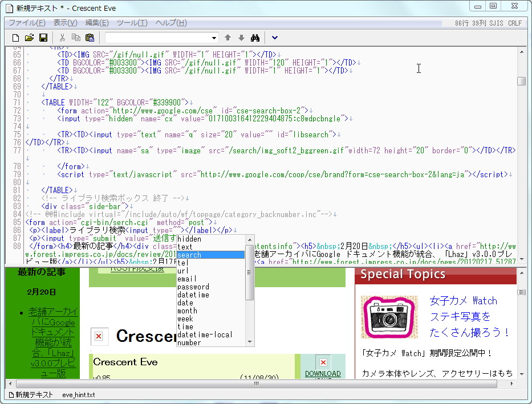Find next using the down arrow icon

[x=240, y=38]
